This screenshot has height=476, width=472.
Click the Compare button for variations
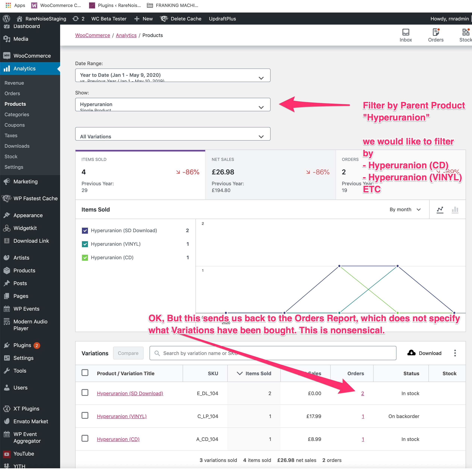pyautogui.click(x=128, y=353)
